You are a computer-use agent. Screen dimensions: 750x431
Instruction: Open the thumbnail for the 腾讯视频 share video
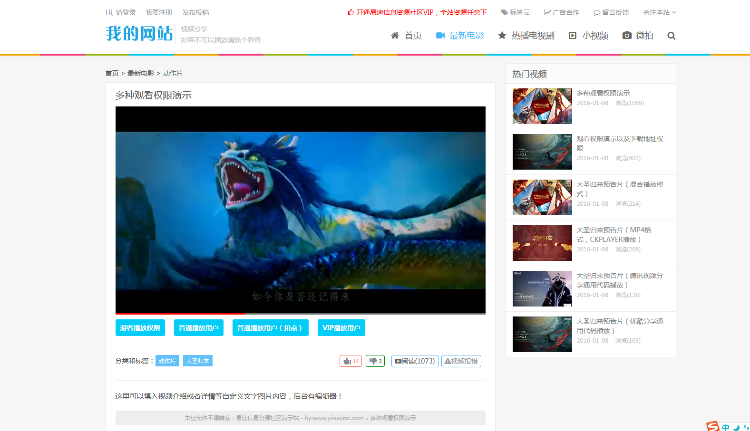542,288
